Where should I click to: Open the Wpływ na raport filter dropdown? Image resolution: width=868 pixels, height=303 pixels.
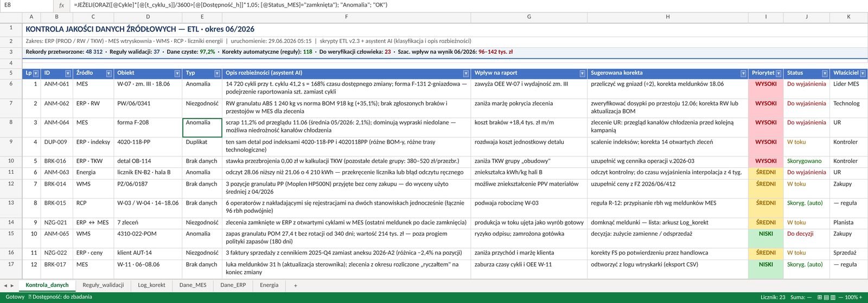coord(582,73)
